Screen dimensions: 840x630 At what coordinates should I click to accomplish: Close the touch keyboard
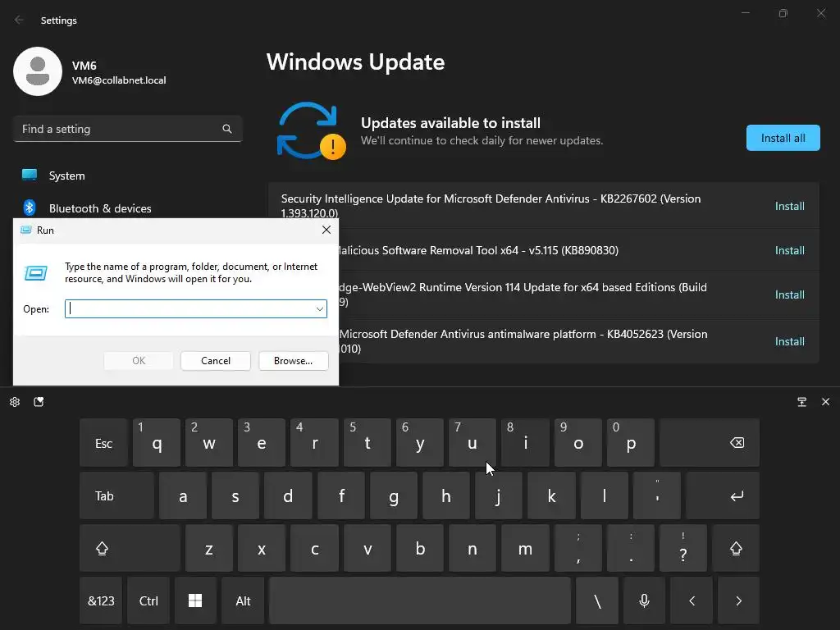pyautogui.click(x=825, y=402)
